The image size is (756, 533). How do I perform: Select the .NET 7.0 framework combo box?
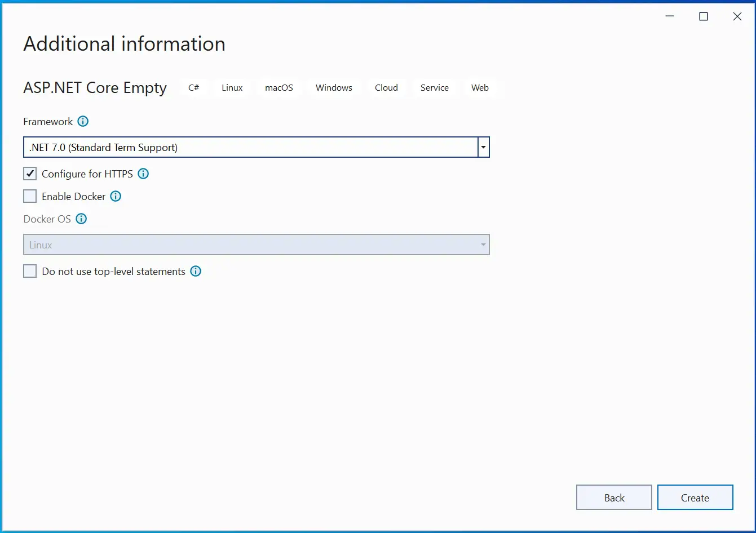point(256,147)
